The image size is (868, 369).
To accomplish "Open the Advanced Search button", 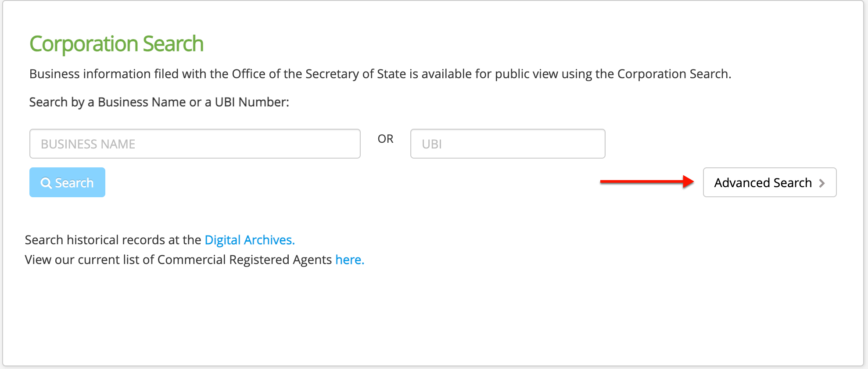I will tap(770, 182).
